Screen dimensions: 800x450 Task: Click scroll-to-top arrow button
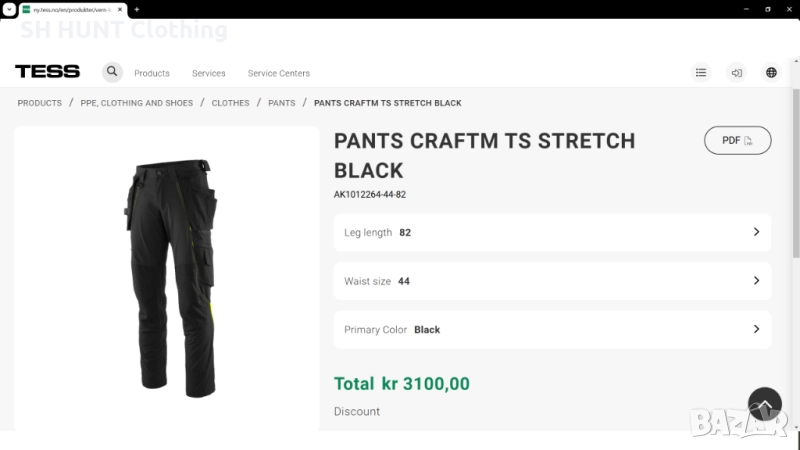[765, 404]
